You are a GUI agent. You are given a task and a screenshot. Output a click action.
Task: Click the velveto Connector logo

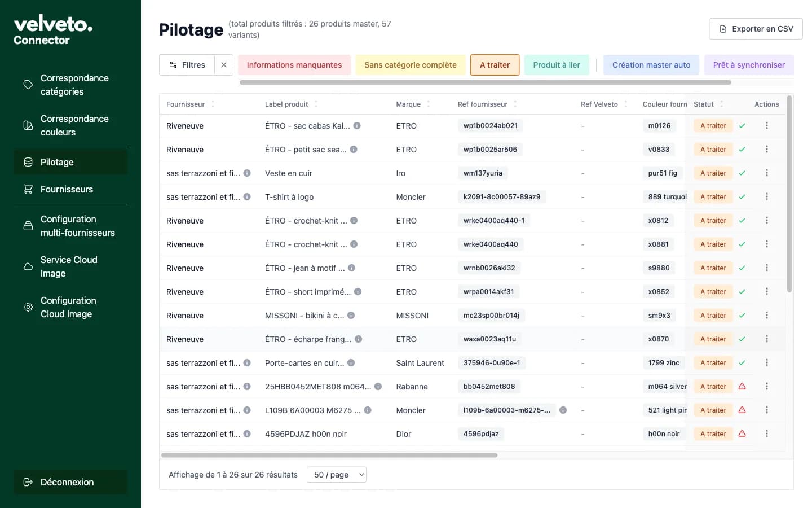[53, 30]
